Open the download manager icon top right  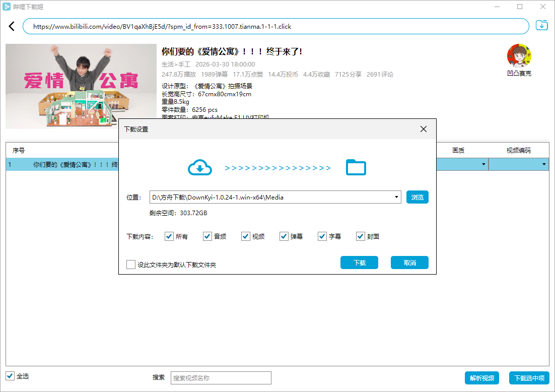click(541, 24)
